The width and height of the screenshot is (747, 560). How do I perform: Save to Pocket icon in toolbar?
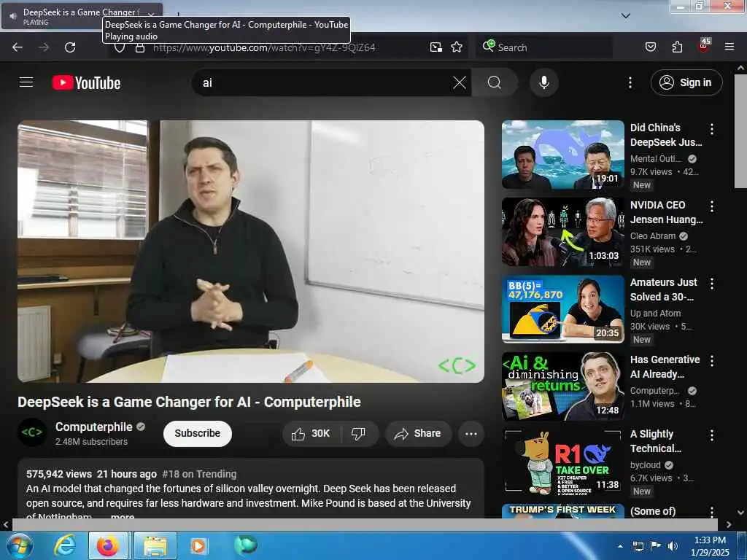(x=650, y=47)
